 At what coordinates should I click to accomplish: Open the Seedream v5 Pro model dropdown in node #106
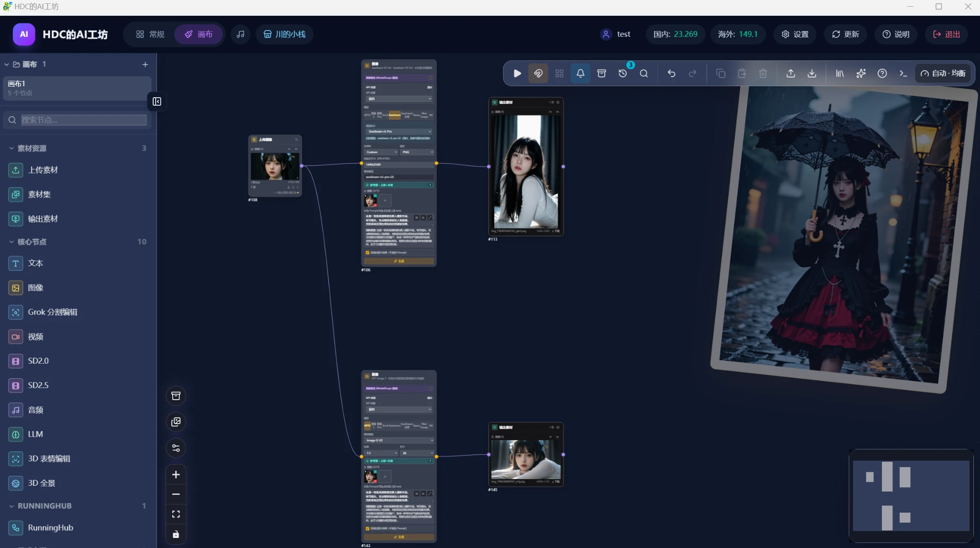[399, 132]
